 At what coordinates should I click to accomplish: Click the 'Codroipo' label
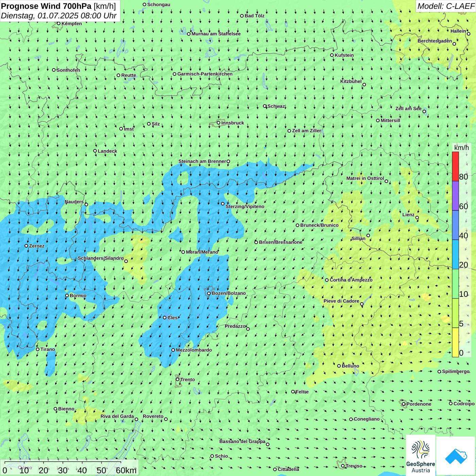tap(464, 404)
